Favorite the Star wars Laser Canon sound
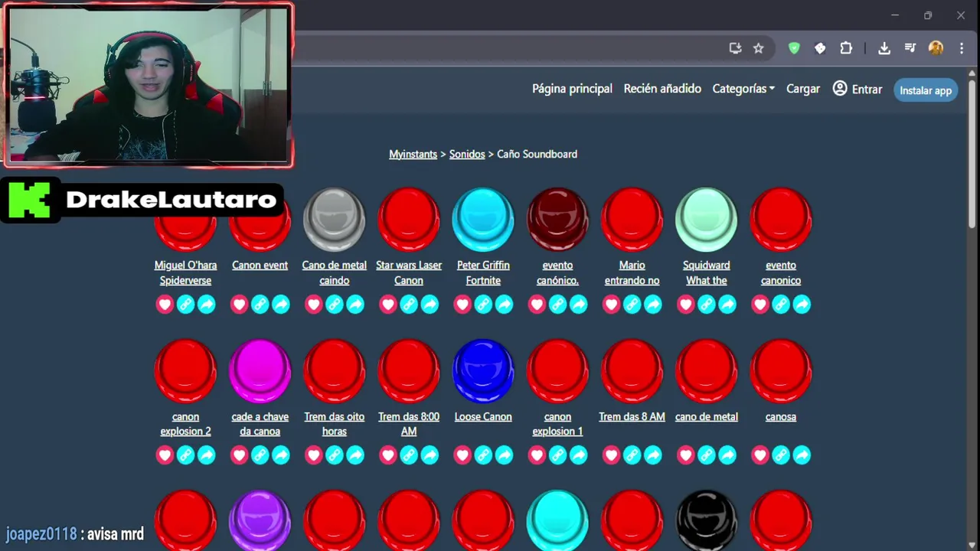This screenshot has height=551, width=980. [x=388, y=305]
